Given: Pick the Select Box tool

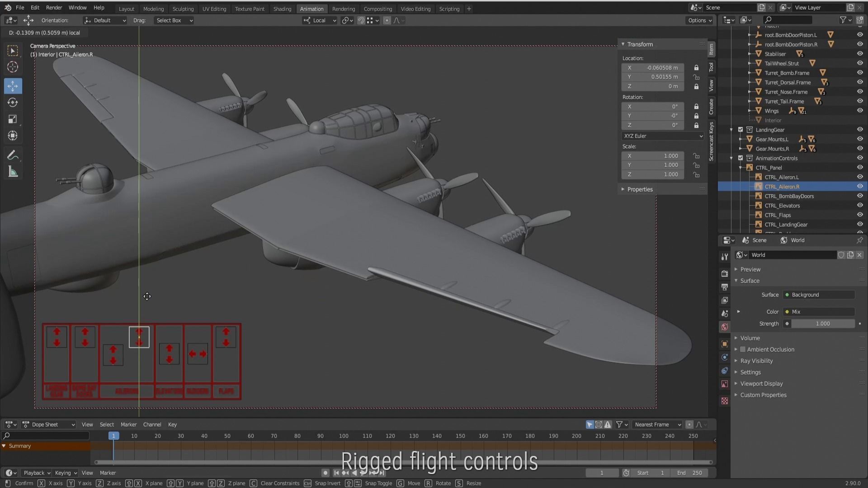Looking at the screenshot, I should click(x=13, y=51).
